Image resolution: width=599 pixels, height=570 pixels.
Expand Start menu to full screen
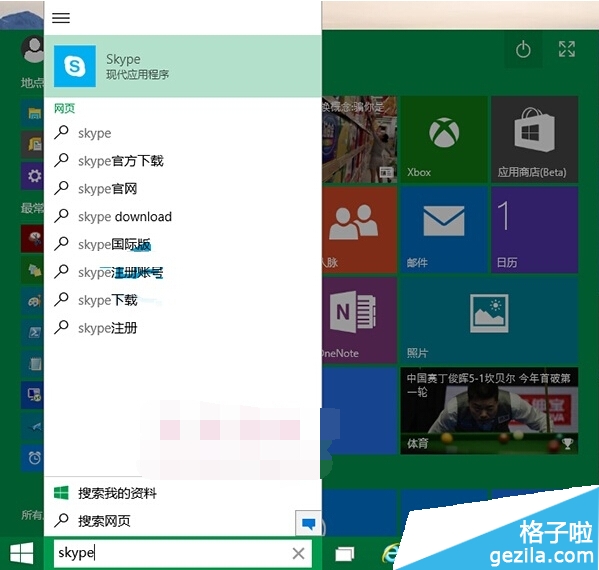(567, 49)
